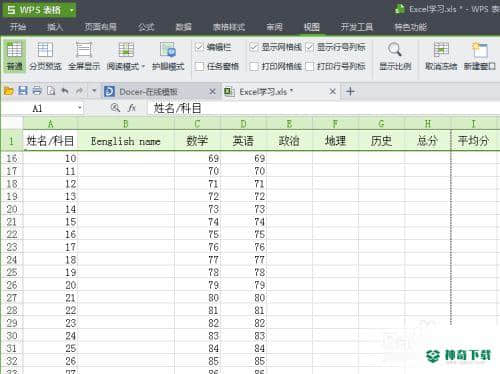
Task: Open file using folder icon
Action: point(9,91)
